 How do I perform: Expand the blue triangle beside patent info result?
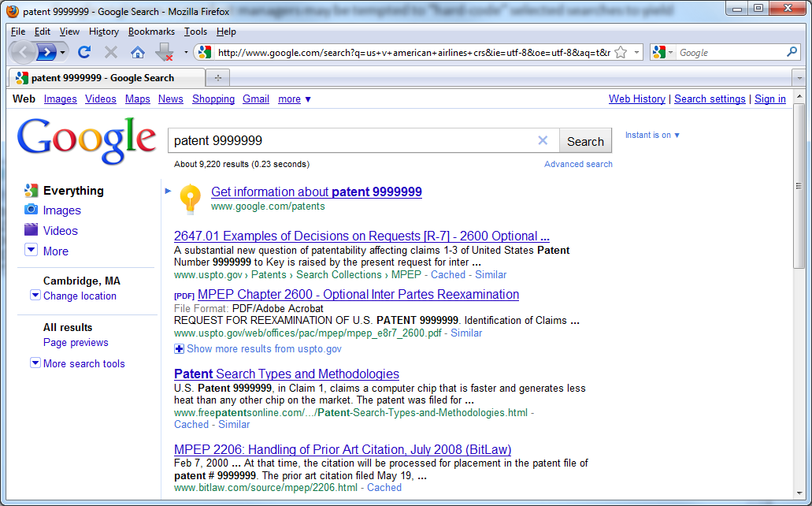point(168,191)
